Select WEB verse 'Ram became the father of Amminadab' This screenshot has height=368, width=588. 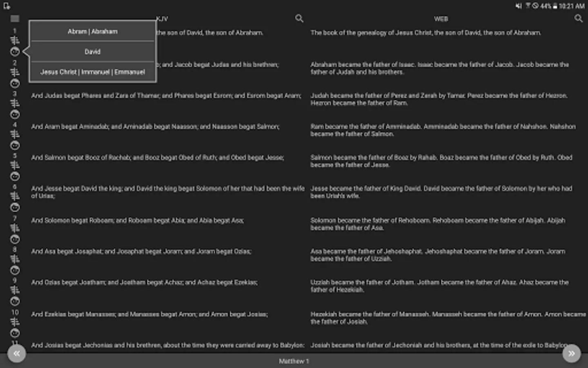pos(443,130)
